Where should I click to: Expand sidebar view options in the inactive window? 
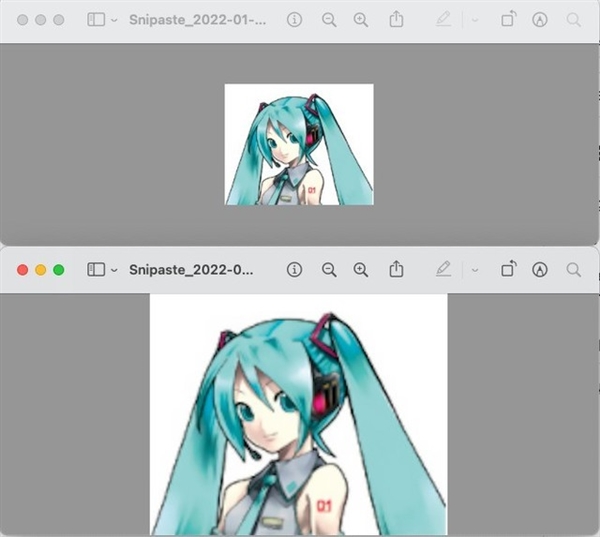tap(114, 19)
